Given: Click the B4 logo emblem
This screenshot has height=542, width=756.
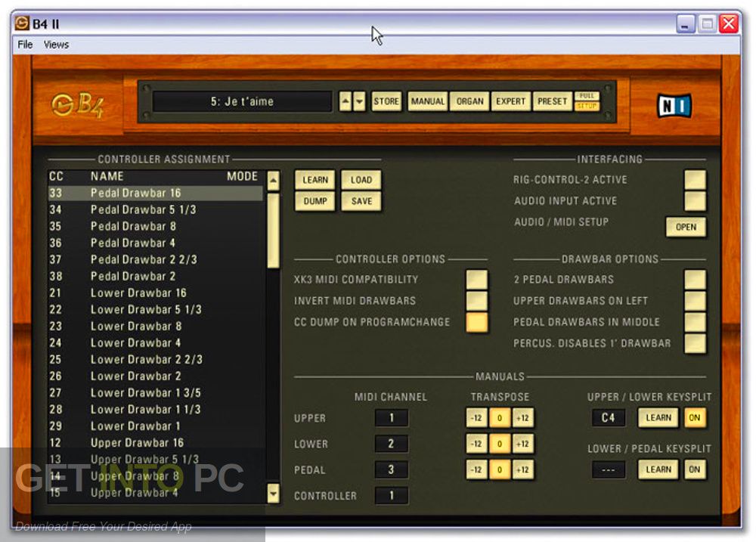Looking at the screenshot, I should [77, 104].
